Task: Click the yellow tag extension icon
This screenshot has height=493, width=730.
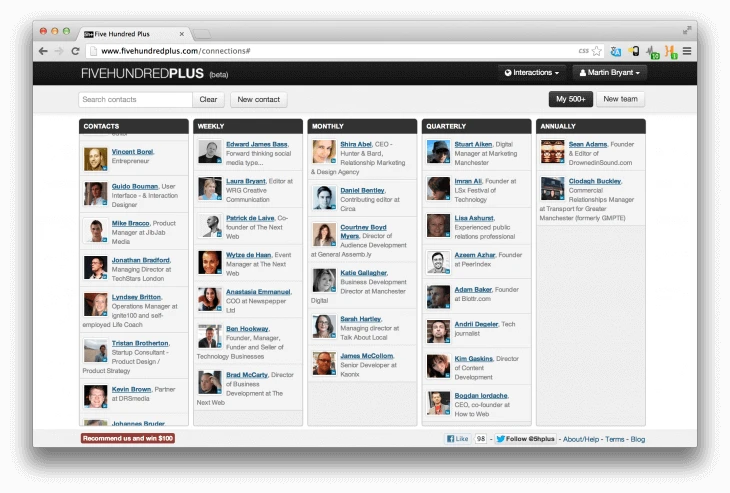Action: click(x=634, y=51)
